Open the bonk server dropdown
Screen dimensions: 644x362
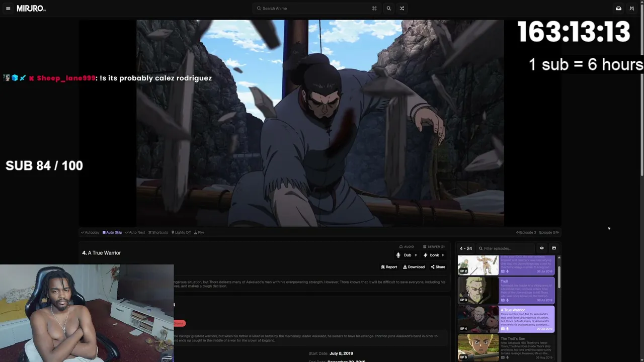click(434, 255)
